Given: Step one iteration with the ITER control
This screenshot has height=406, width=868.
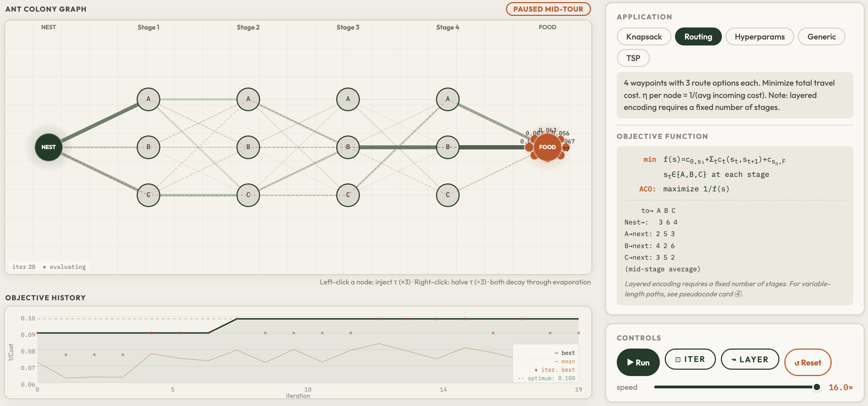Looking at the screenshot, I should tap(690, 359).
